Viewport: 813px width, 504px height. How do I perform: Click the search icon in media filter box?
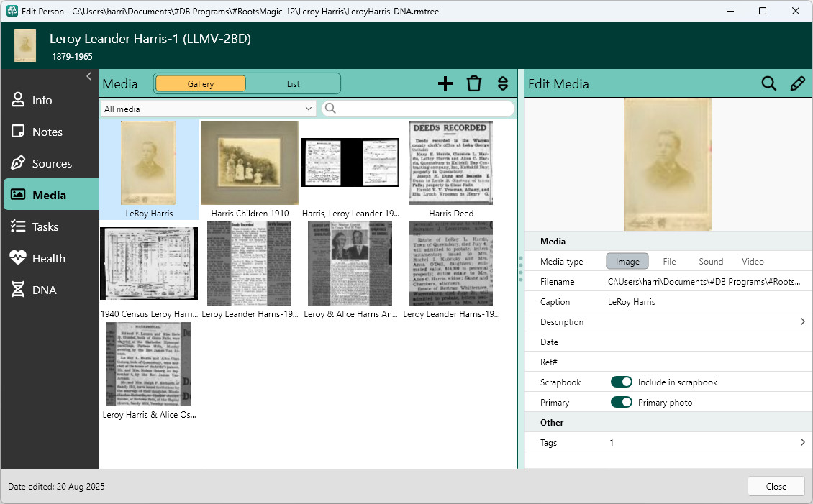click(x=330, y=109)
